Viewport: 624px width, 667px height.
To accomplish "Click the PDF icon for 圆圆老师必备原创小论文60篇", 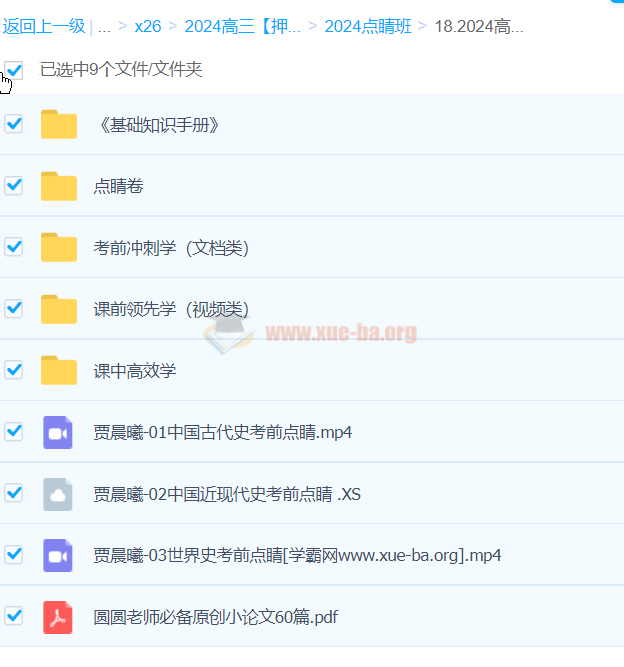I will click(x=58, y=617).
